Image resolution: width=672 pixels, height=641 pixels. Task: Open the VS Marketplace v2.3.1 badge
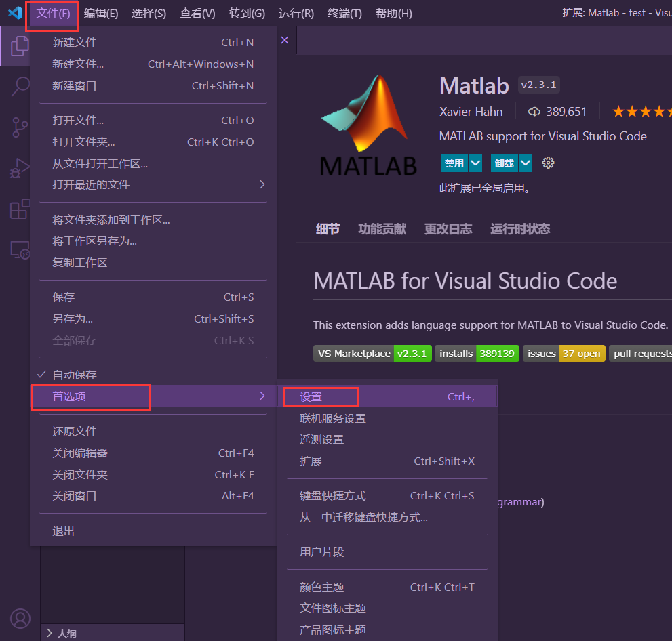click(372, 353)
